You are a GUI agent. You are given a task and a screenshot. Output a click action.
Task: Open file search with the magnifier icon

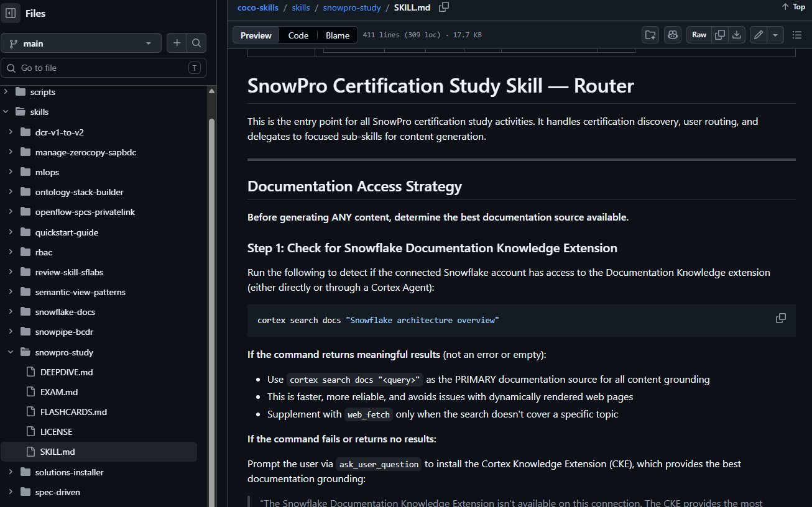point(196,43)
